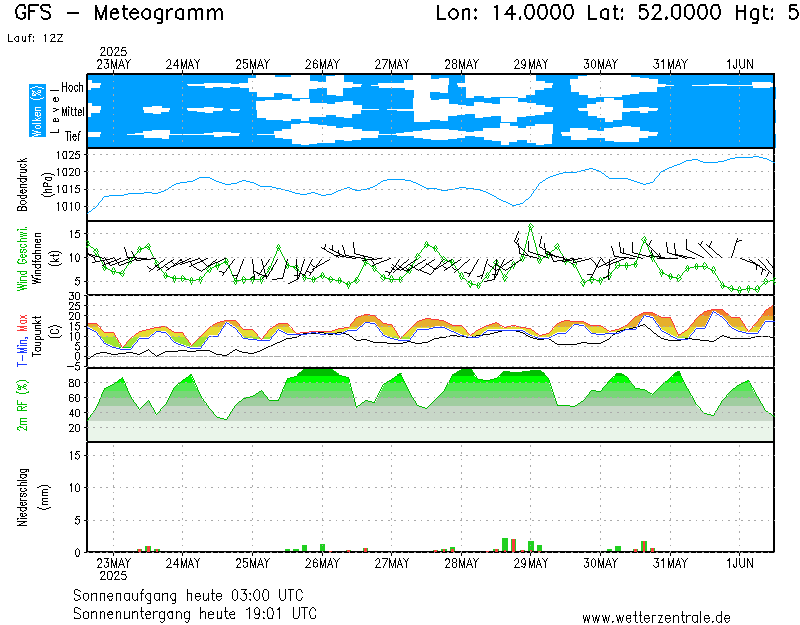Select the 'Lat: 52.0000' latitude value

[655, 13]
